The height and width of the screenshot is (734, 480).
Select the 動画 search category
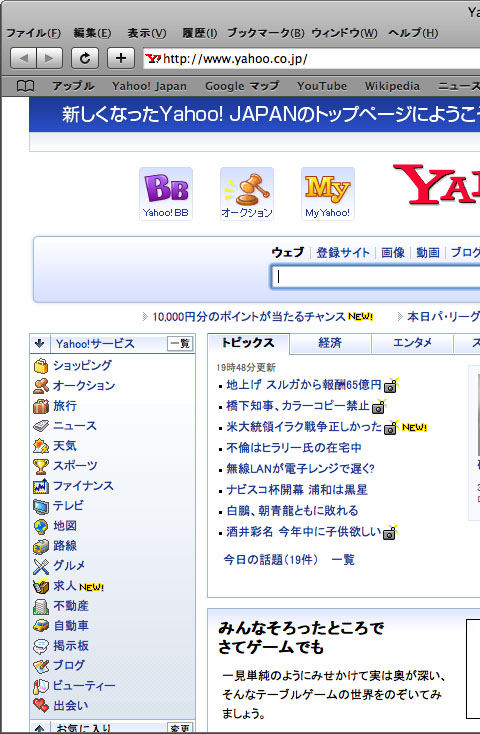pos(428,253)
